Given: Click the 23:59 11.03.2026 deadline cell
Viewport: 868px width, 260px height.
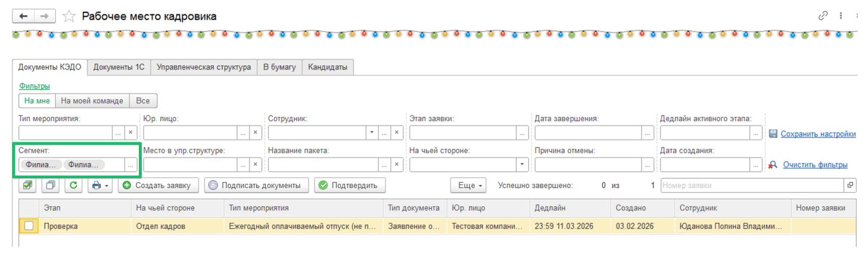Looking at the screenshot, I should click(x=570, y=226).
